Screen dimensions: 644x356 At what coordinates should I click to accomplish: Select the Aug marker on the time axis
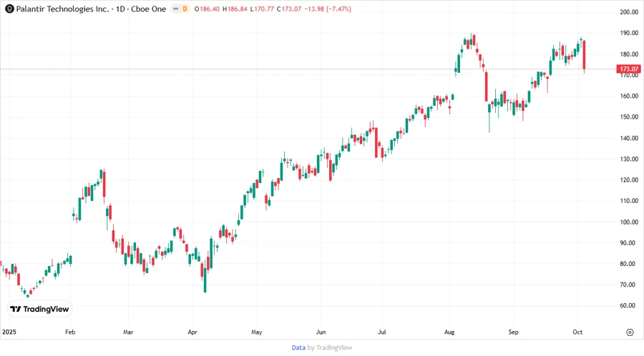pyautogui.click(x=449, y=332)
